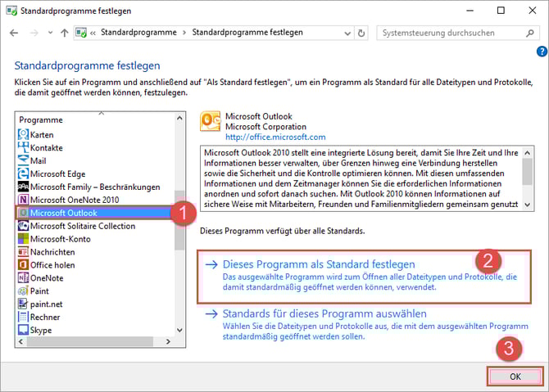Select Microsoft Outlook in program list
This screenshot has height=392, width=549.
tap(64, 213)
